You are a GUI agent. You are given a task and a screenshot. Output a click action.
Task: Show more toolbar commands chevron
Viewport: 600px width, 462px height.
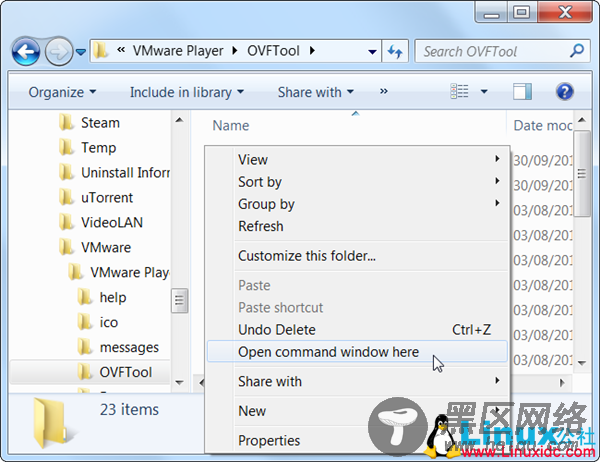tap(384, 91)
